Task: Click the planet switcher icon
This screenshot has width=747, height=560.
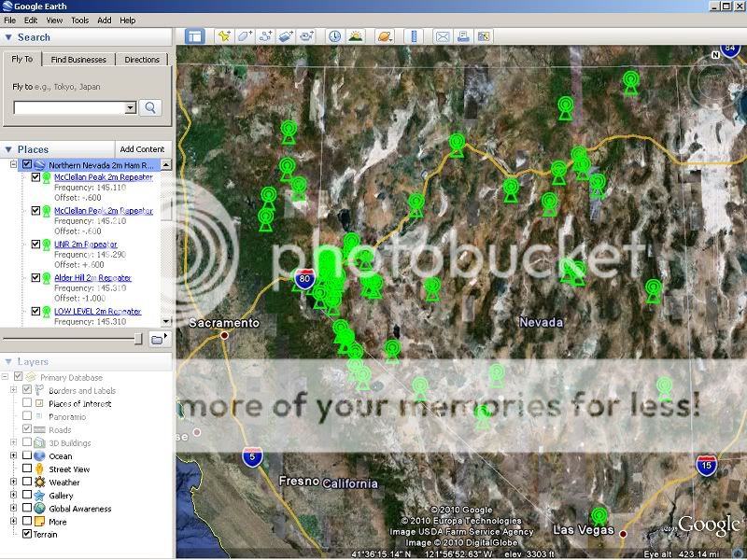Action: point(384,36)
